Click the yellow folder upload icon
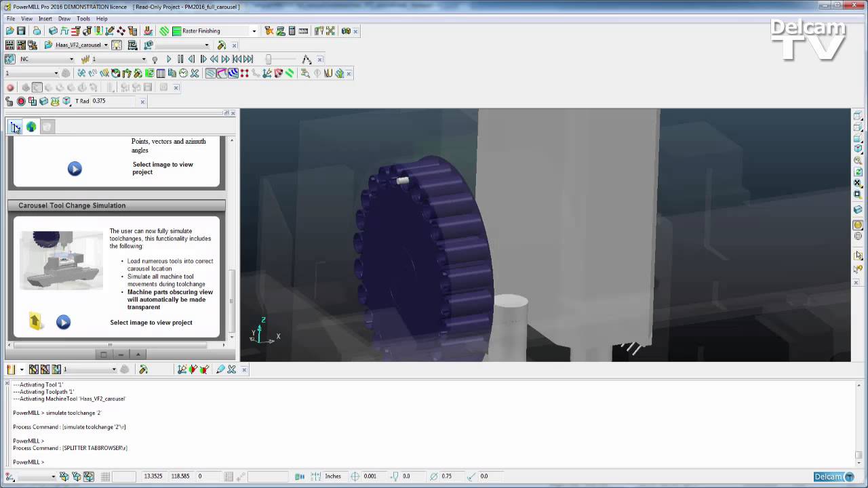This screenshot has width=868, height=488. pos(36,322)
